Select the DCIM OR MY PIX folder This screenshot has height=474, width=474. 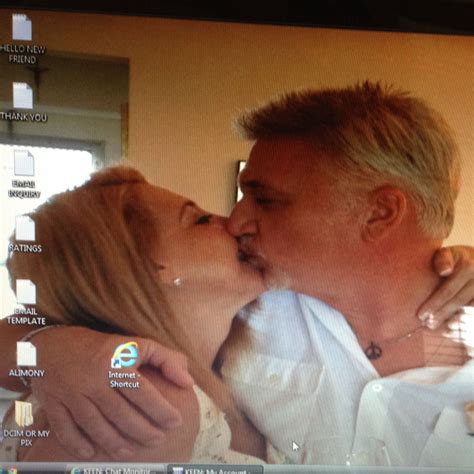23,414
